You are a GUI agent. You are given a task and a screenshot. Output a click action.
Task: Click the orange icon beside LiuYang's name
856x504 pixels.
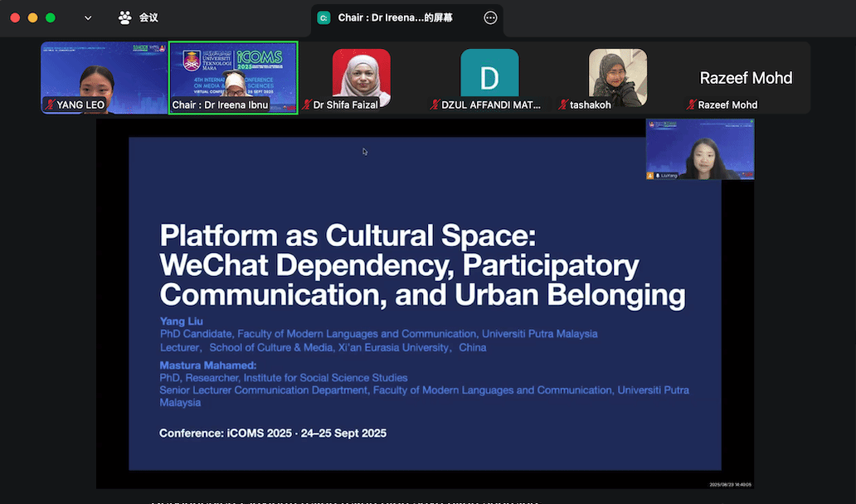pyautogui.click(x=651, y=176)
